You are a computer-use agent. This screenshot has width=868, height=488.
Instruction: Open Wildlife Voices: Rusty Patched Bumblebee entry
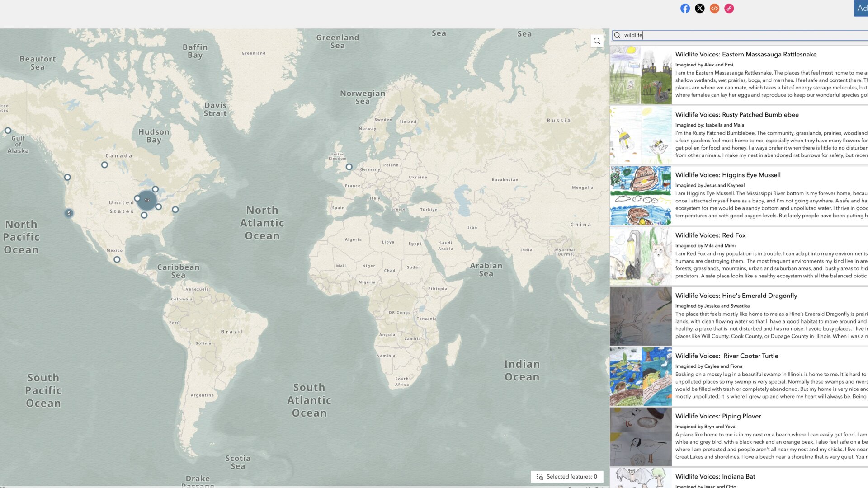tap(736, 115)
